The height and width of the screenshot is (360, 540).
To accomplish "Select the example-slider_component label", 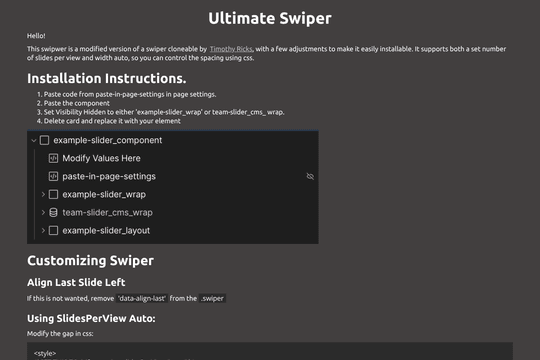I will coord(107,140).
